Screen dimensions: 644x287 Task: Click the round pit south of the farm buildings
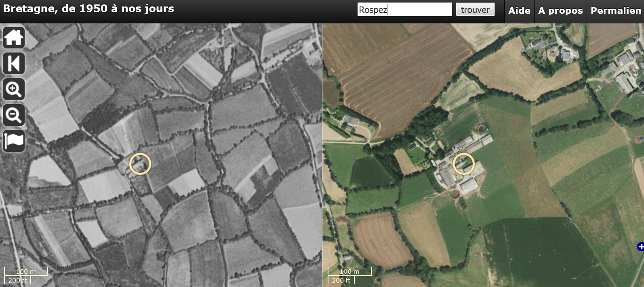pos(455,193)
